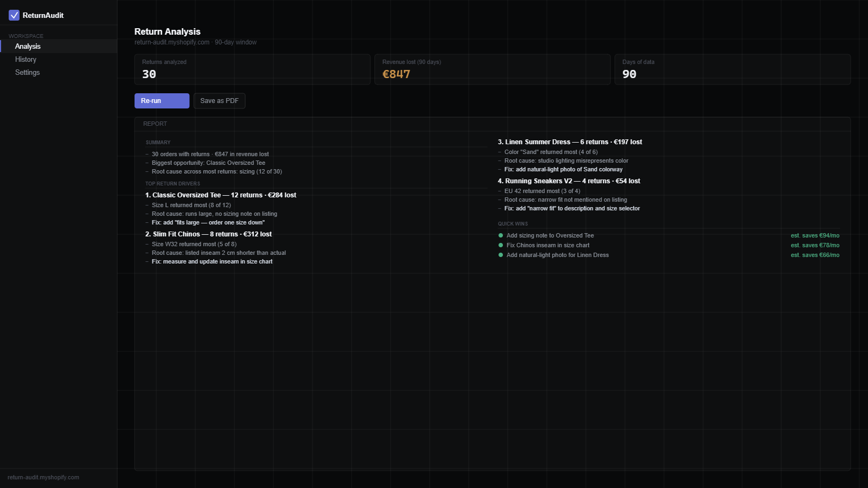
Task: Click 'Root cause: narrow fit not mentioned' line
Action: point(566,200)
